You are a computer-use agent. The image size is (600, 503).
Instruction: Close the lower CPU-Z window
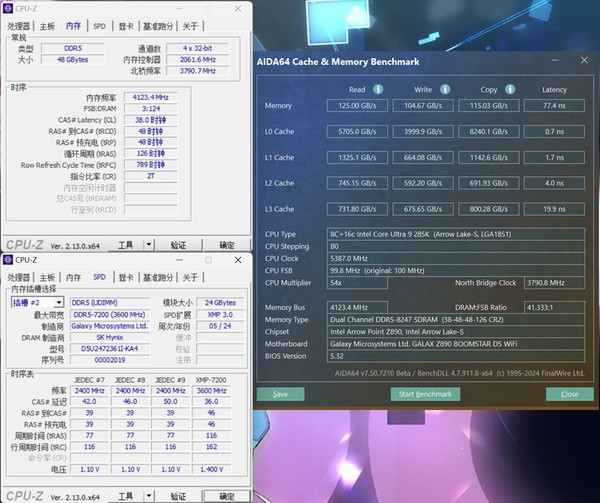238,260
